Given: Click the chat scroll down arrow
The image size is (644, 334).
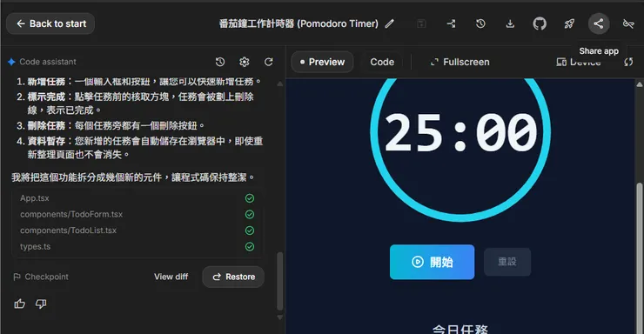Looking at the screenshot, I should tap(279, 317).
